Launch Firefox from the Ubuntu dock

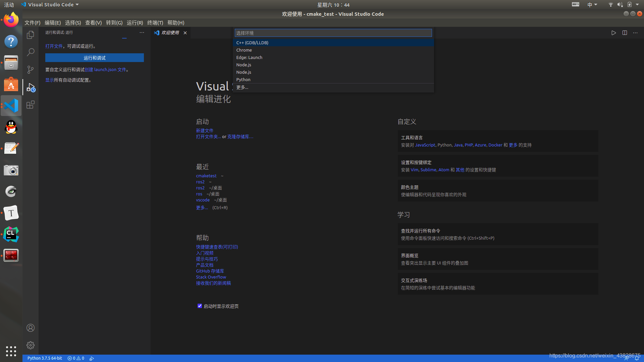(x=11, y=20)
